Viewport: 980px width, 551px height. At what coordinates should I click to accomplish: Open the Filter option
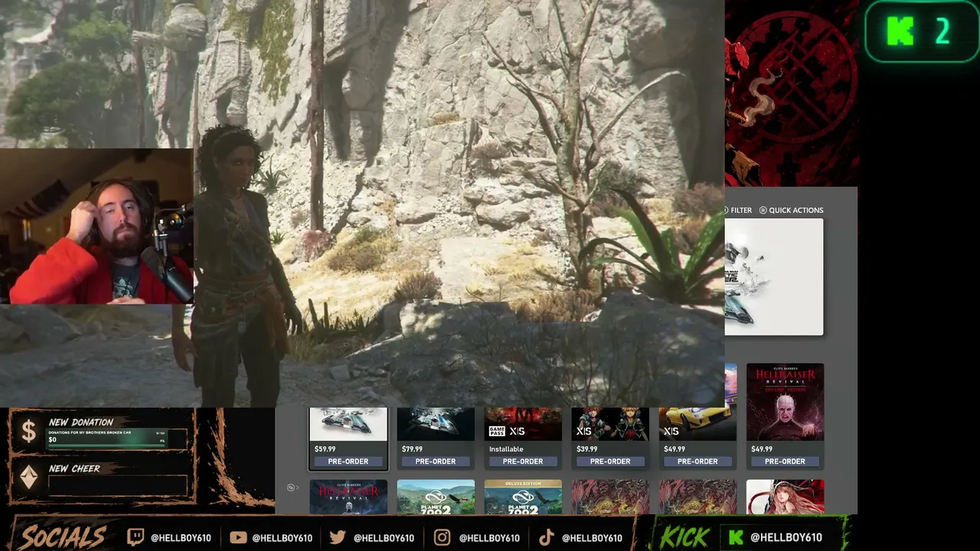[739, 210]
